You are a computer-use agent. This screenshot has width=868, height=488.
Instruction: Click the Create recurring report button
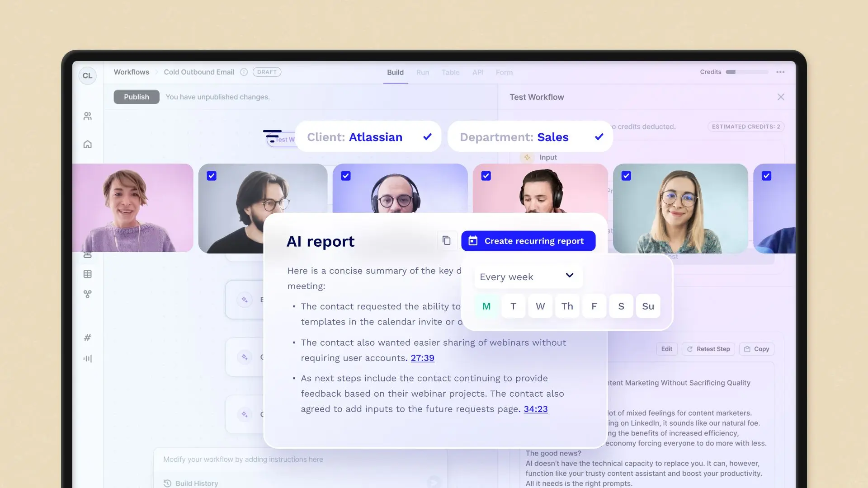528,241
